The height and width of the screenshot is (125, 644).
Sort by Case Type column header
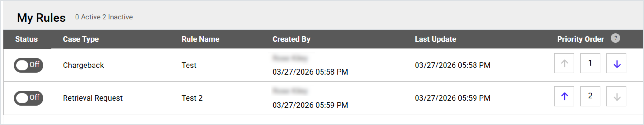(x=81, y=39)
